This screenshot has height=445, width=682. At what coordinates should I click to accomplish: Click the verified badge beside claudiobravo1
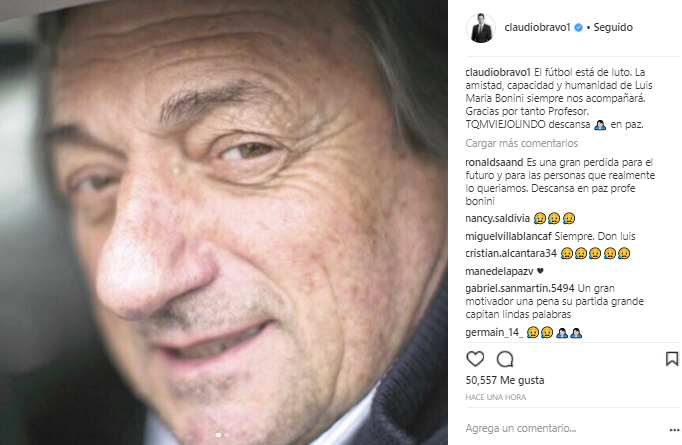point(578,27)
